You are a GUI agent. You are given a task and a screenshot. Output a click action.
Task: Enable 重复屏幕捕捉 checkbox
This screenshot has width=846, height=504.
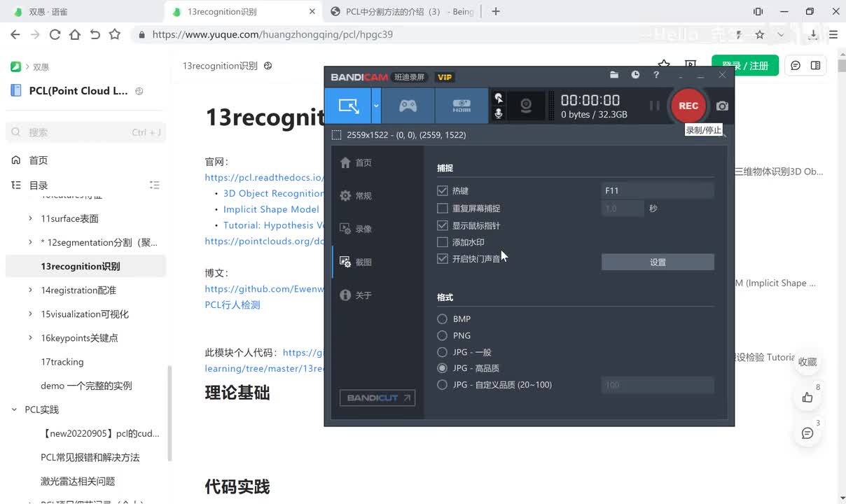[442, 208]
